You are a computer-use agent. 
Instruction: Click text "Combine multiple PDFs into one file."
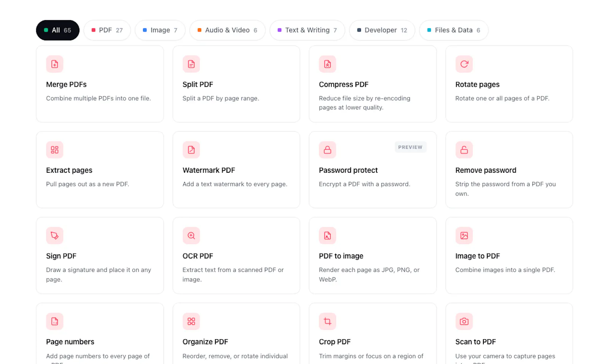tap(98, 98)
